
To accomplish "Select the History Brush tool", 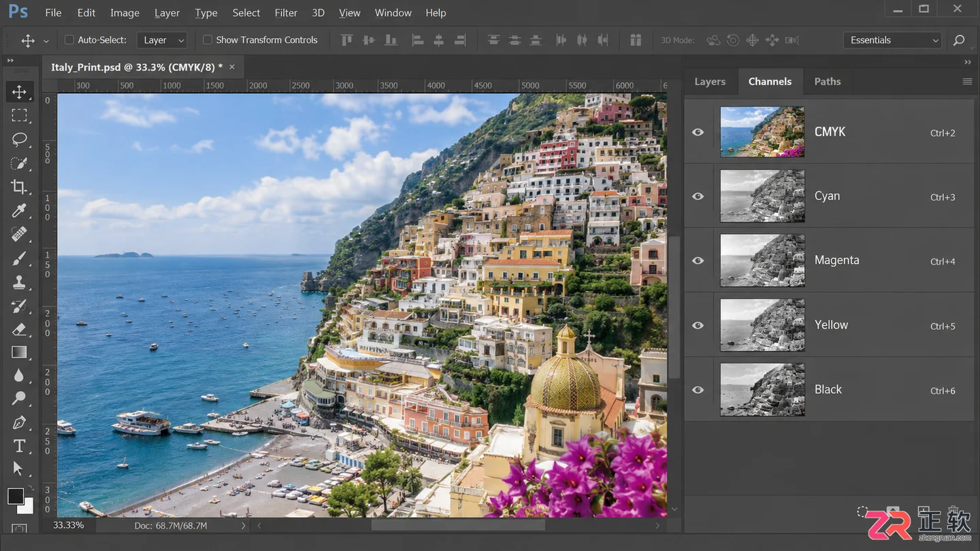I will (x=19, y=305).
